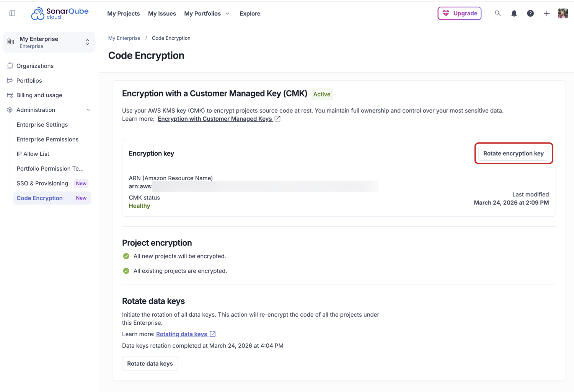Open the help question mark icon
574x392 pixels.
(x=530, y=13)
